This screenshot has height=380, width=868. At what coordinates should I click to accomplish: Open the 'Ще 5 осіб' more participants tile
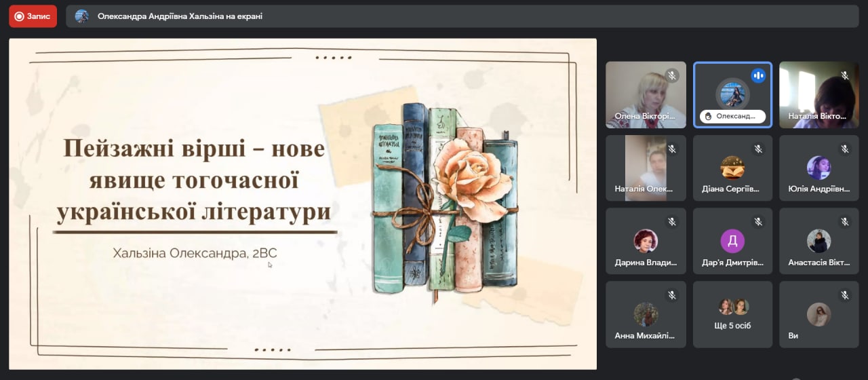[732, 314]
